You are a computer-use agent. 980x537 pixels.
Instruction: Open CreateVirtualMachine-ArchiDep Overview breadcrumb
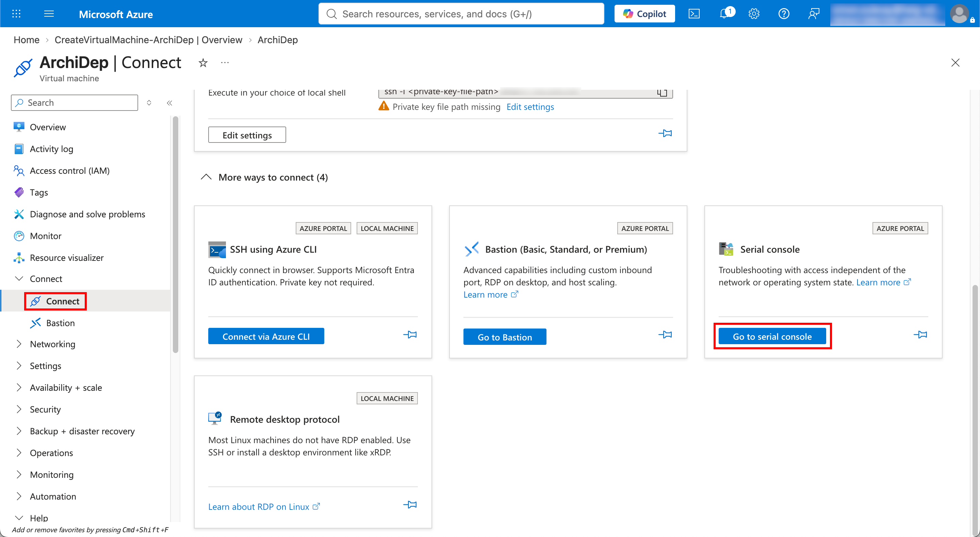pos(148,40)
